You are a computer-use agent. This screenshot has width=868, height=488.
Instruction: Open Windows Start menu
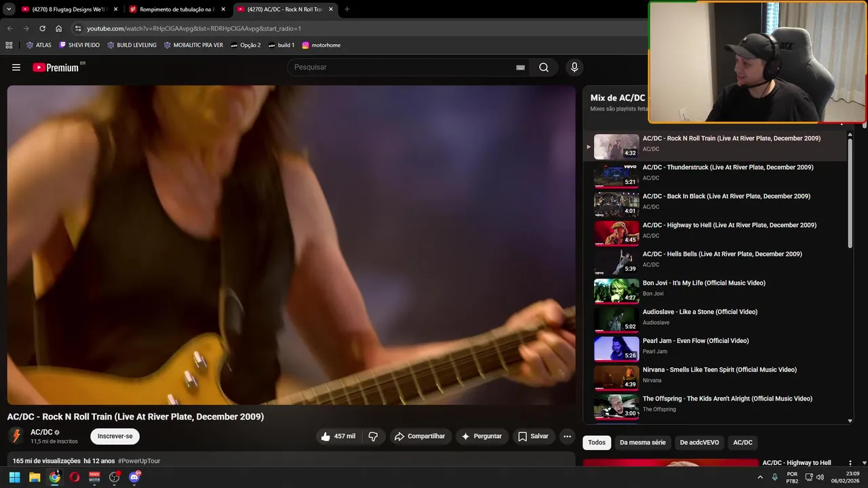coord(14,477)
